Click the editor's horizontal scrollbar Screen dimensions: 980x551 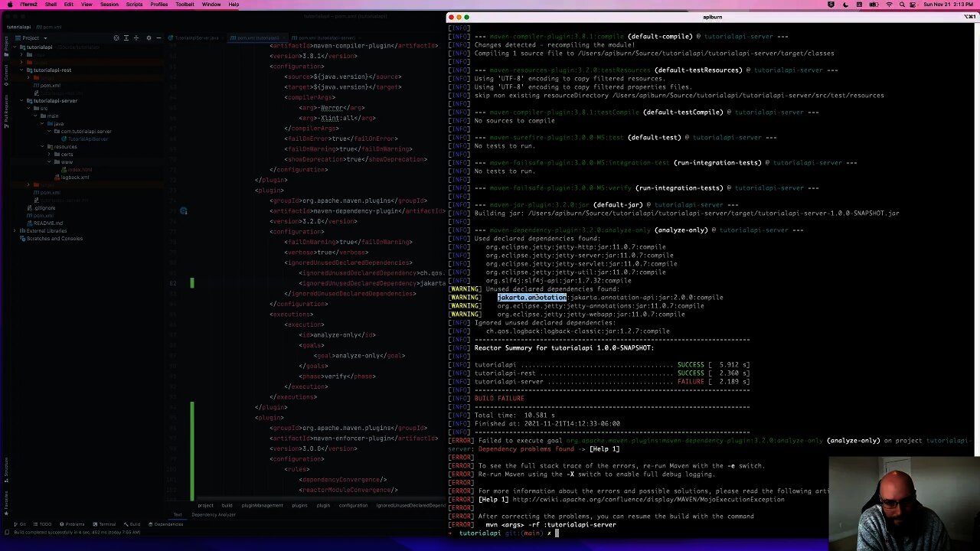306,499
